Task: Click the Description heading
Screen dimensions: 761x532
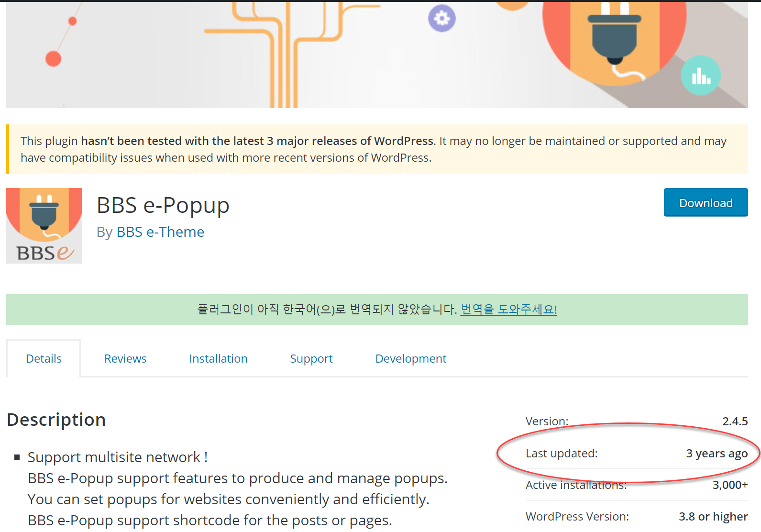Action: pos(56,420)
